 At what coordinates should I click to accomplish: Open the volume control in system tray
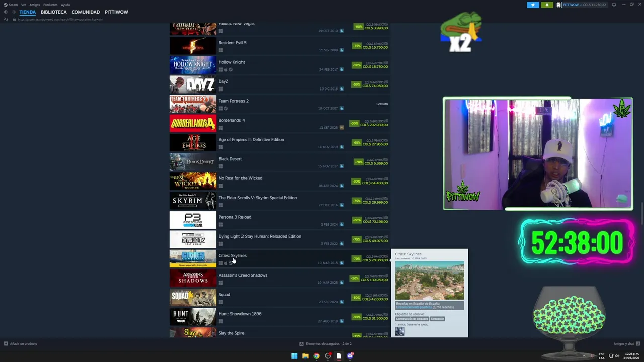(617, 356)
